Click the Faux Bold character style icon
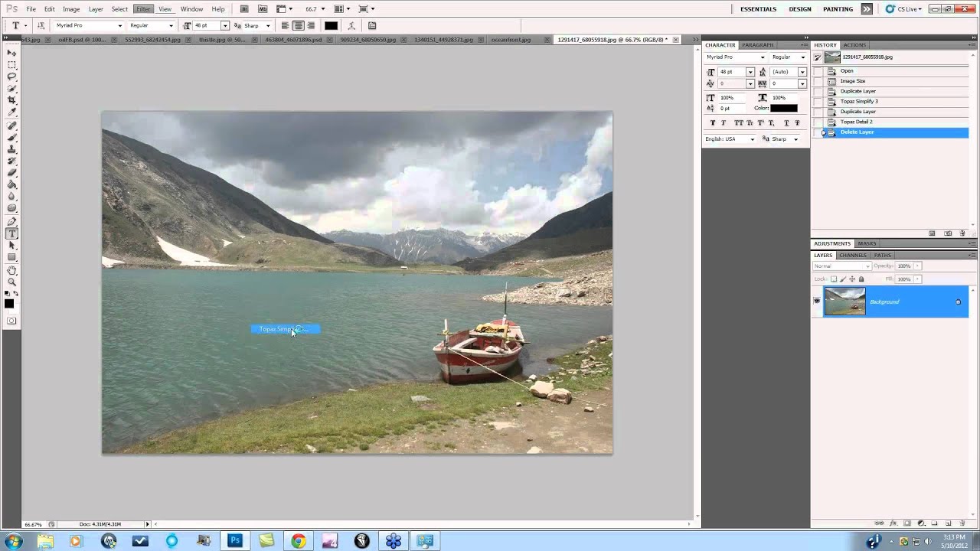The height and width of the screenshot is (551, 980). [x=713, y=122]
